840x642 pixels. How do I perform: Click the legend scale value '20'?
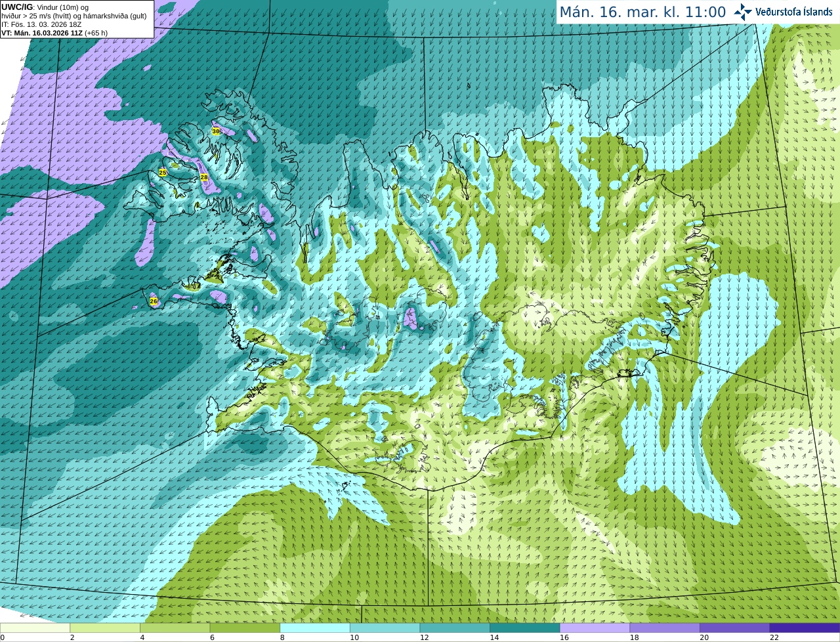(x=704, y=637)
